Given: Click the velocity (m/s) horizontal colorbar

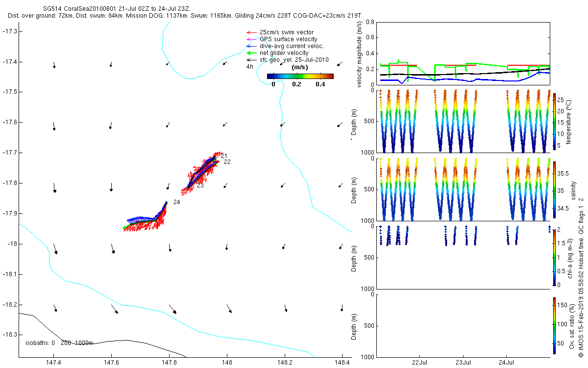Looking at the screenshot, I should (300, 76).
